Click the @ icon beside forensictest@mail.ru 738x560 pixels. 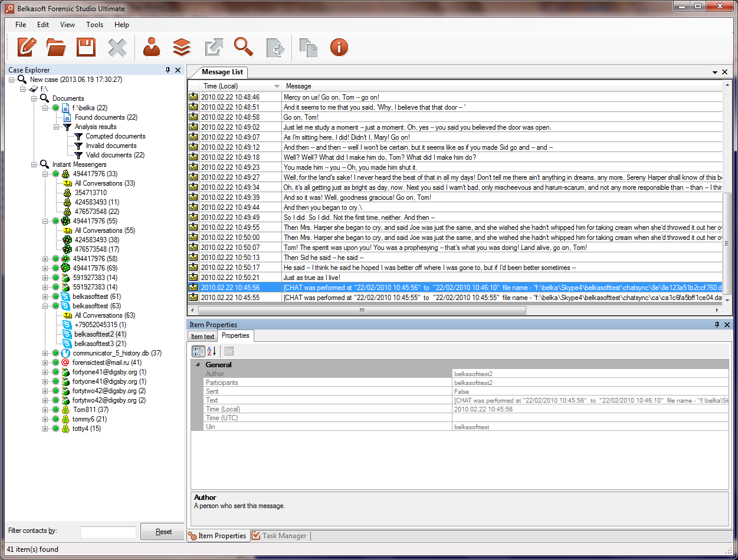click(x=65, y=363)
